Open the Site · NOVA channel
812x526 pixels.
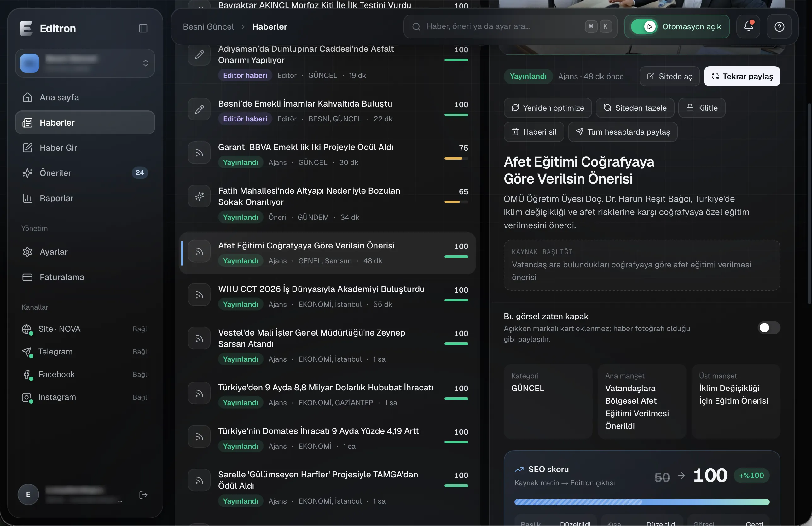pos(85,329)
